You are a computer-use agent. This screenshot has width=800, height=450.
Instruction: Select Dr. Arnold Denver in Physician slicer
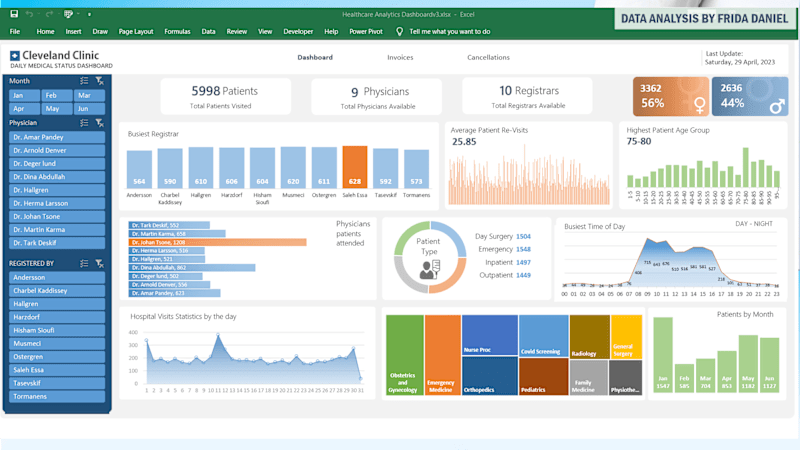57,151
